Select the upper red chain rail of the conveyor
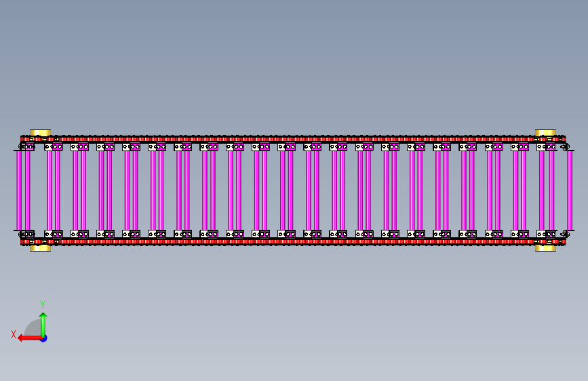Image resolution: width=588 pixels, height=381 pixels. point(293,139)
